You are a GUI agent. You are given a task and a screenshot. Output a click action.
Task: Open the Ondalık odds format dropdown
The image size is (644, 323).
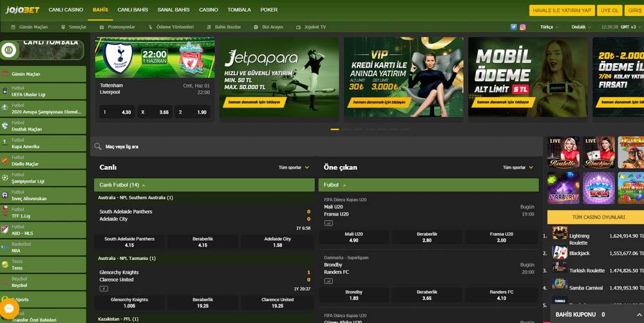pyautogui.click(x=581, y=27)
